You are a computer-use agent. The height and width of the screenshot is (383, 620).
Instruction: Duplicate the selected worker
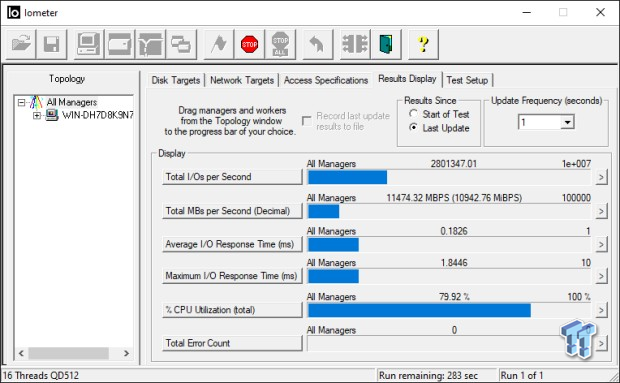coord(181,44)
